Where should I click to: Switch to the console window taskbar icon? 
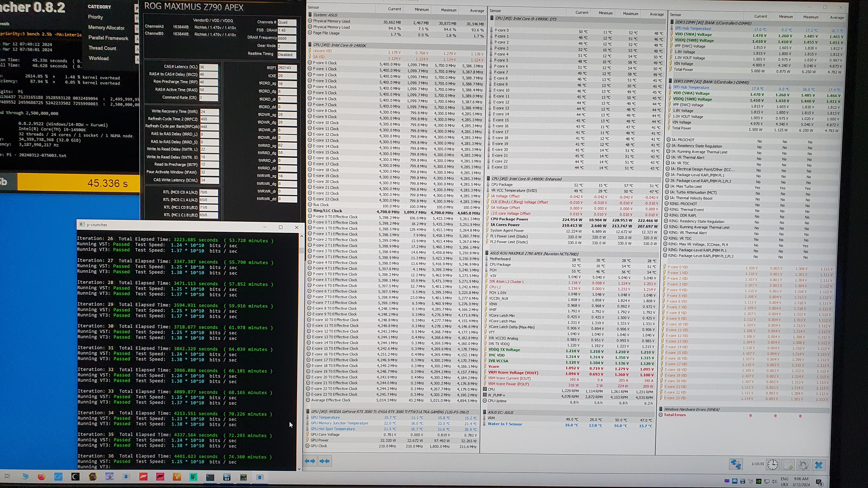pos(210,477)
